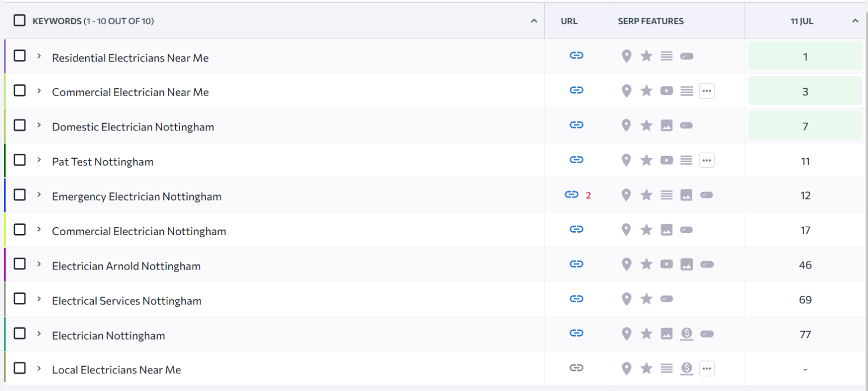868x391 pixels.
Task: Click the URL link icon for Emergency Electrician Nottingham
Action: (571, 195)
